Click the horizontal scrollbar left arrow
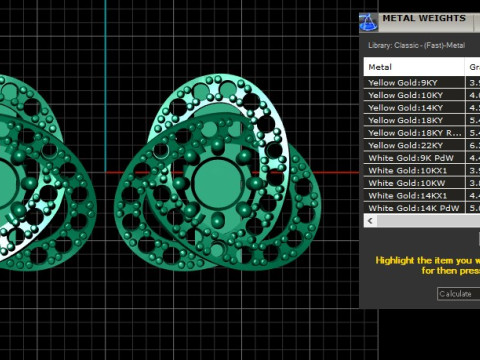Viewport: 480px width, 360px height. [x=370, y=221]
